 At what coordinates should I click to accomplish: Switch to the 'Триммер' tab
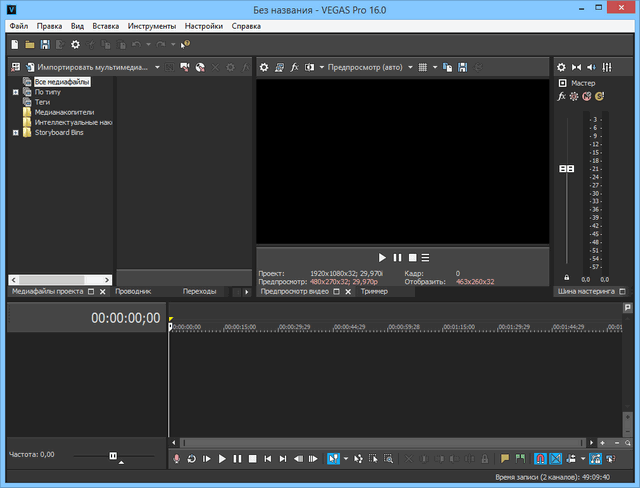[x=374, y=291]
